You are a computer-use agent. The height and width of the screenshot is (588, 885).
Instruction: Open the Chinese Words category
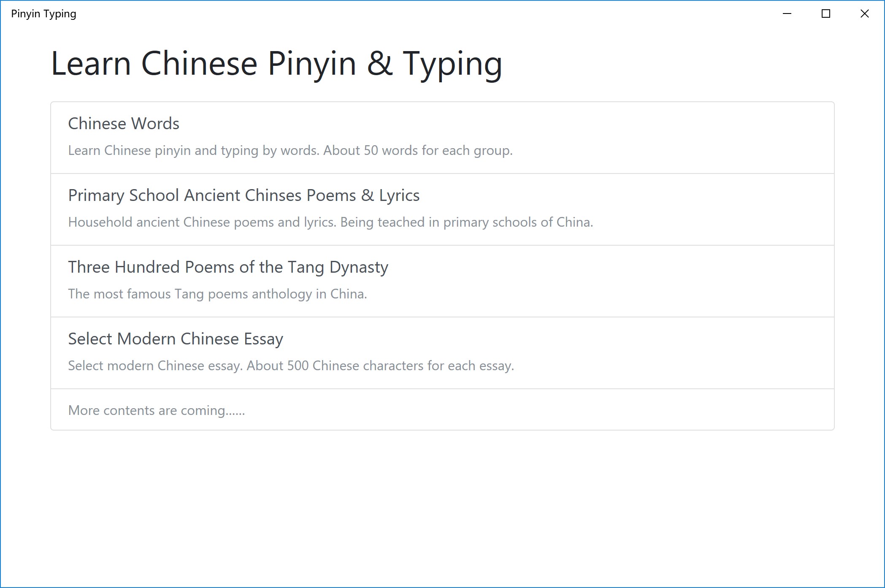point(124,124)
